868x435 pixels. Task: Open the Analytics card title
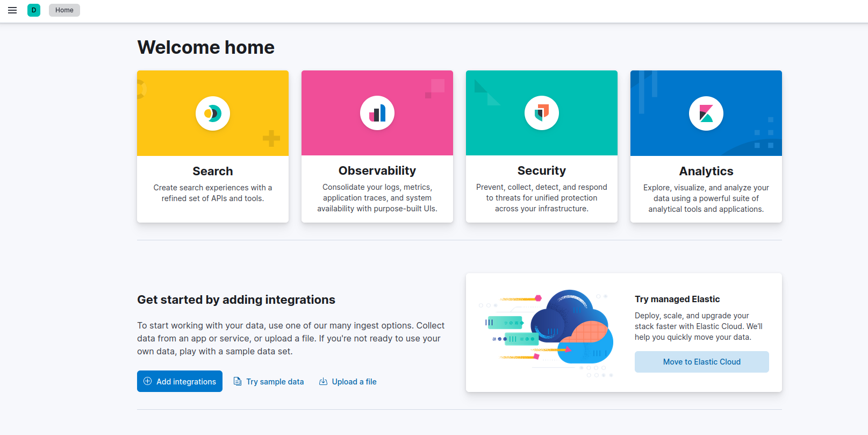coord(706,171)
